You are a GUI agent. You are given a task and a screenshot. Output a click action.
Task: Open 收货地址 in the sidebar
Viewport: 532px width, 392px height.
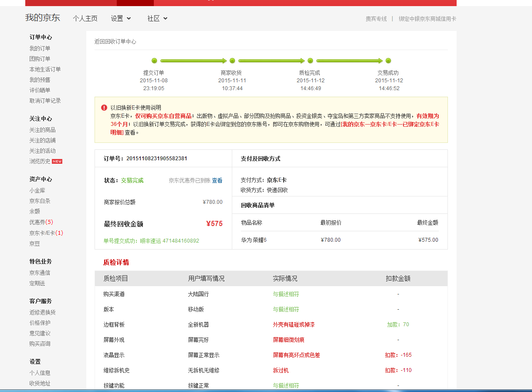pos(40,383)
